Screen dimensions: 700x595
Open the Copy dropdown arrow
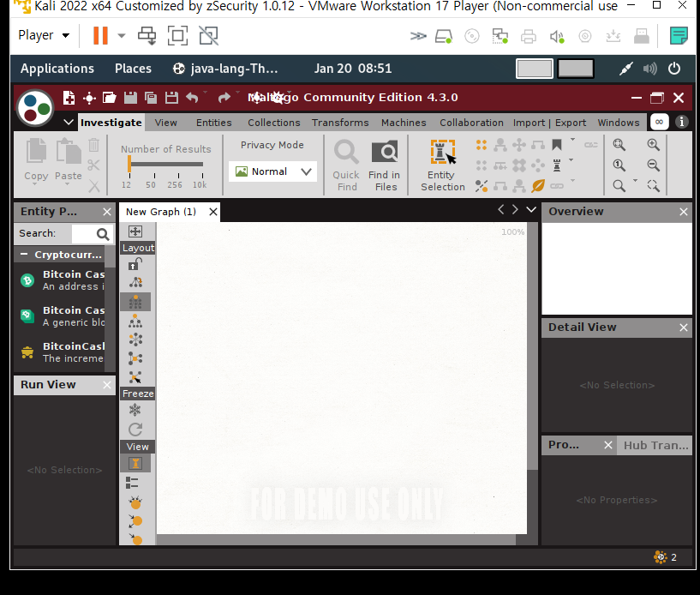35,184
